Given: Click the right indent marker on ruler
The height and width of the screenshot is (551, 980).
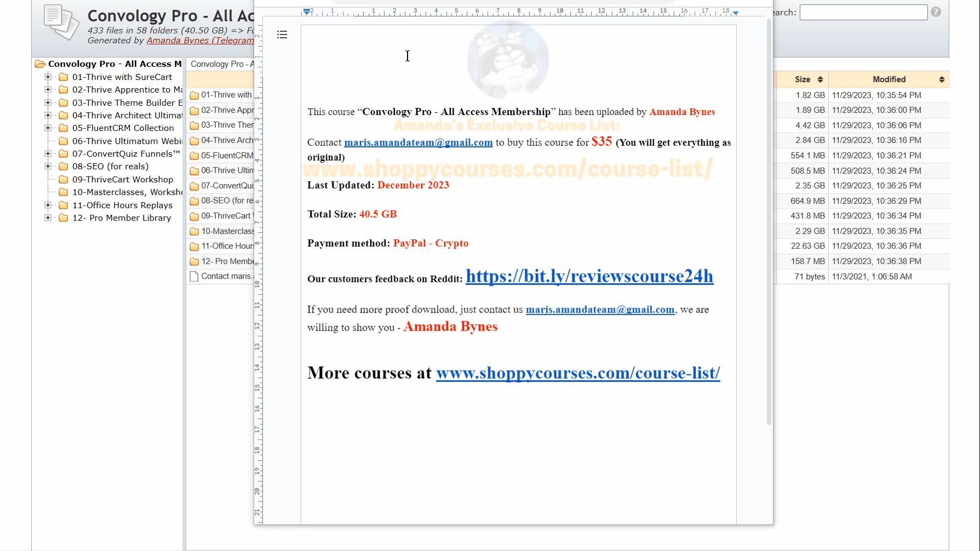Looking at the screenshot, I should [x=735, y=13].
